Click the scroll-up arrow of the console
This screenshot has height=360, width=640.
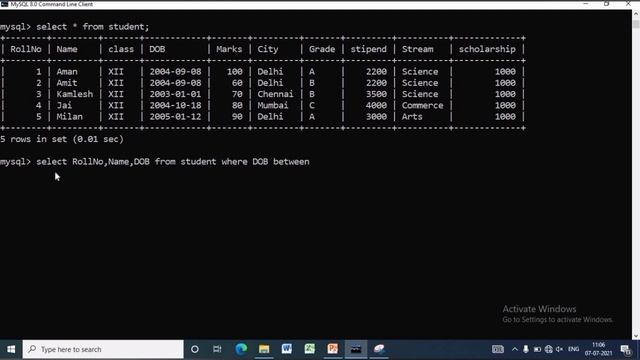click(x=636, y=14)
